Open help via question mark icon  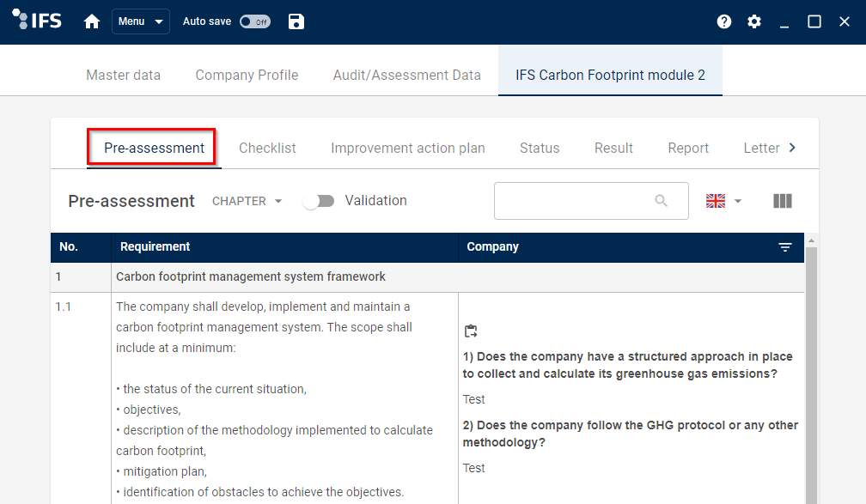point(724,21)
